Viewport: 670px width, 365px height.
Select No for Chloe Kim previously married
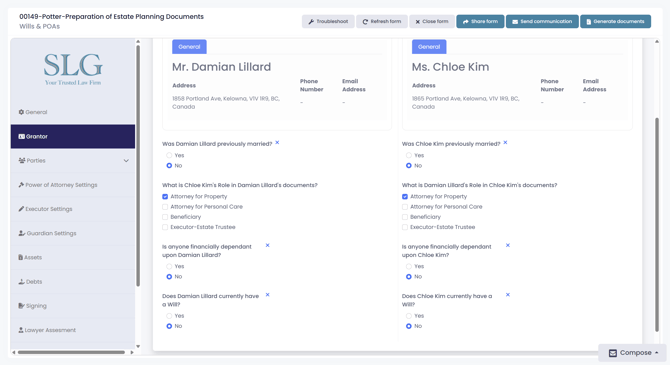[409, 165]
